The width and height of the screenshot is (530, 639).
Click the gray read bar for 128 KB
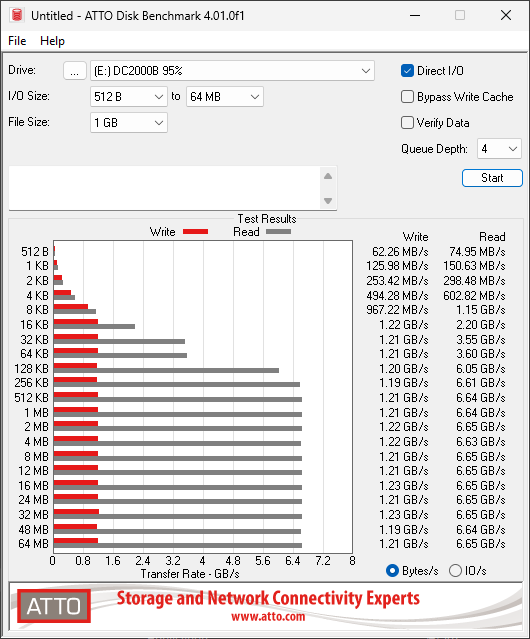(166, 370)
